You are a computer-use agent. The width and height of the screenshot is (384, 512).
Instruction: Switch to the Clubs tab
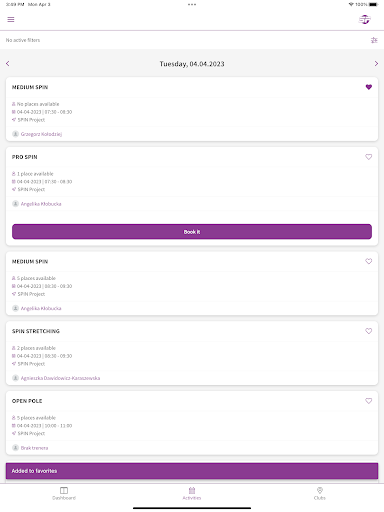pos(320,493)
